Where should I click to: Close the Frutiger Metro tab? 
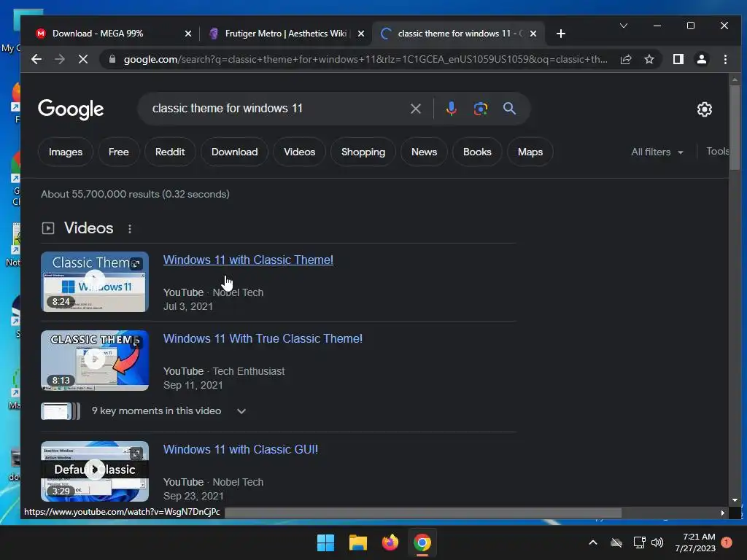pyautogui.click(x=360, y=34)
